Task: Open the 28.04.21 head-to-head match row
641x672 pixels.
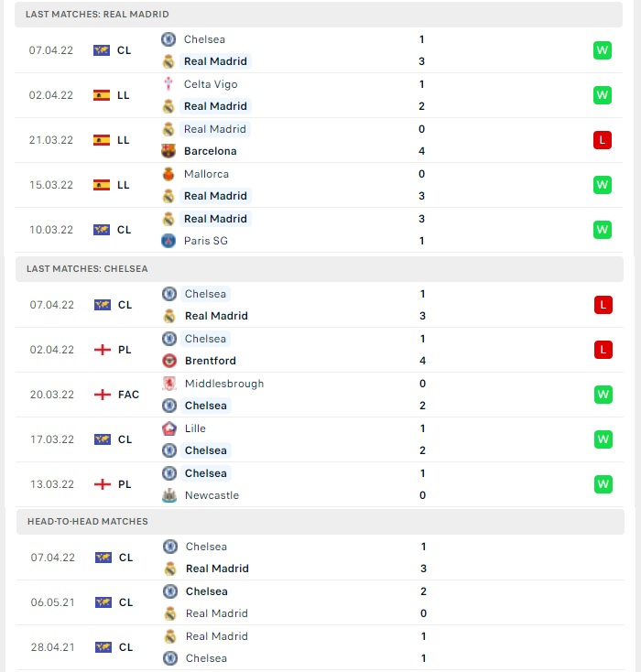Action: point(320,647)
